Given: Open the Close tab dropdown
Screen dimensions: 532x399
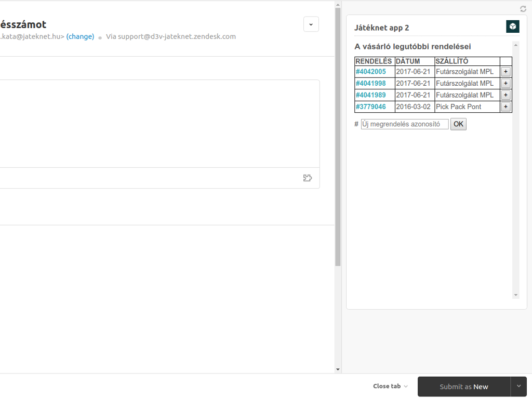Looking at the screenshot, I should point(390,387).
